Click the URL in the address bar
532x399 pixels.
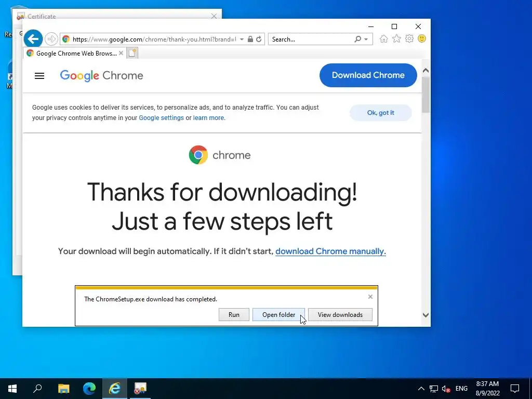154,39
